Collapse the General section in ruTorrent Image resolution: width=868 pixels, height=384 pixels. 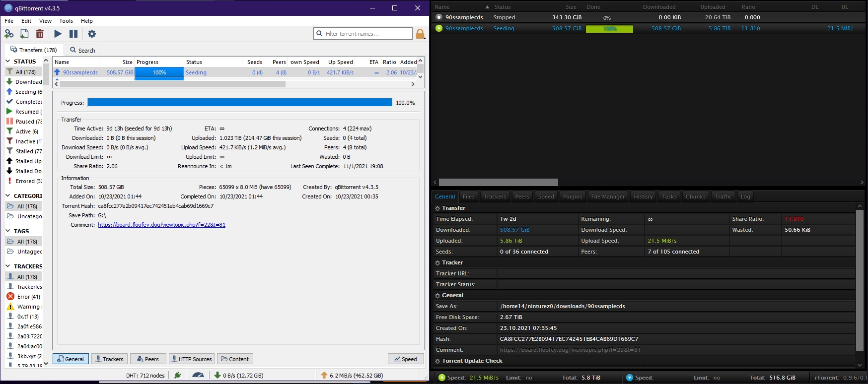437,296
